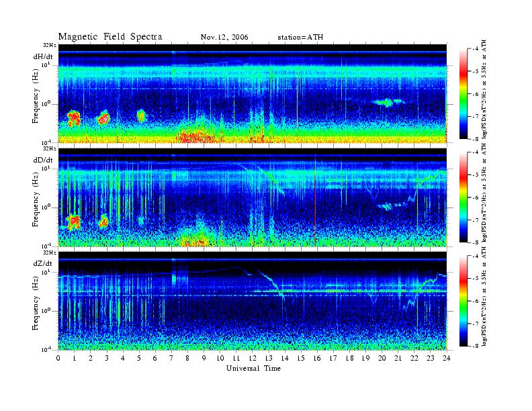Click the 32Hz tick label of the dD/dt panel
532x411 pixels.
(x=49, y=148)
